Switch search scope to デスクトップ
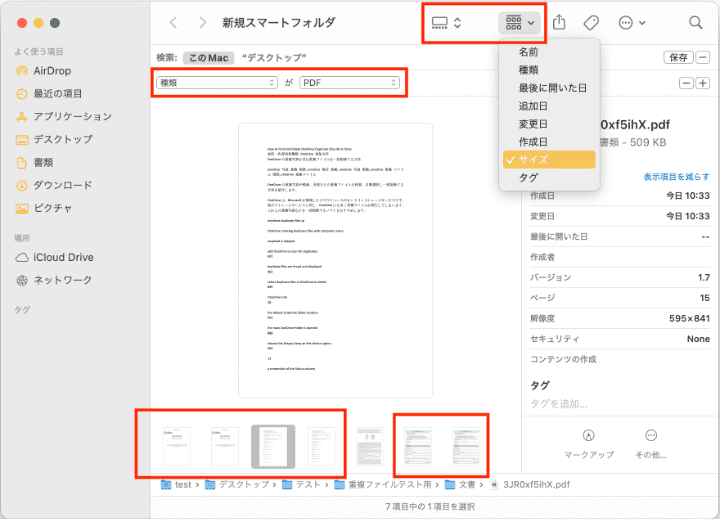The height and width of the screenshot is (519, 720). point(273,58)
